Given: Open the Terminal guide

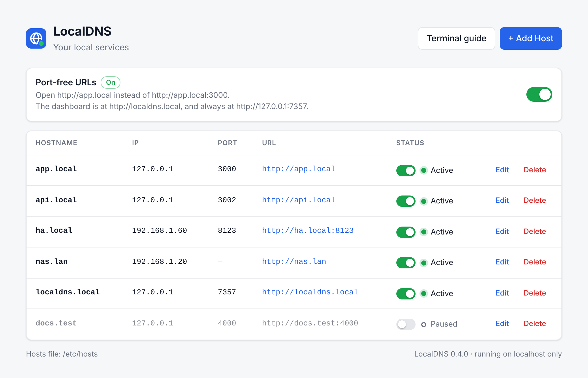Looking at the screenshot, I should click(456, 38).
